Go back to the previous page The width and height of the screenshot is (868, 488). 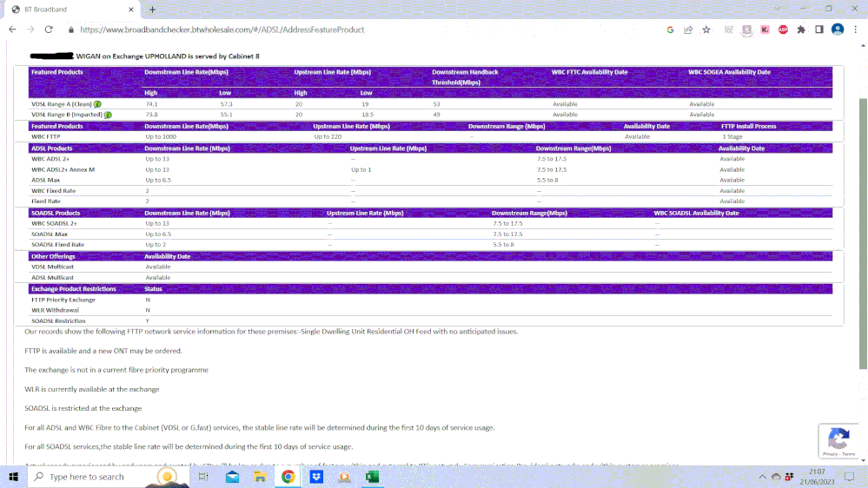[x=12, y=30]
